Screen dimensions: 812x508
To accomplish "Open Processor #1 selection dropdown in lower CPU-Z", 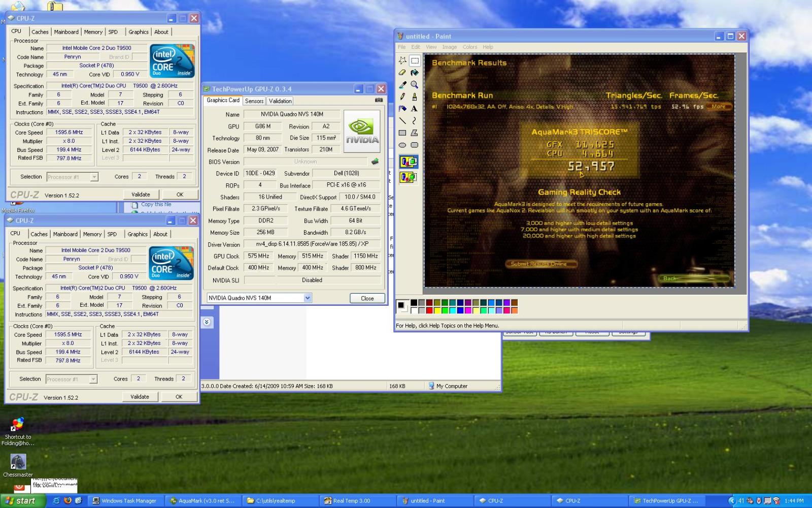I will 93,379.
